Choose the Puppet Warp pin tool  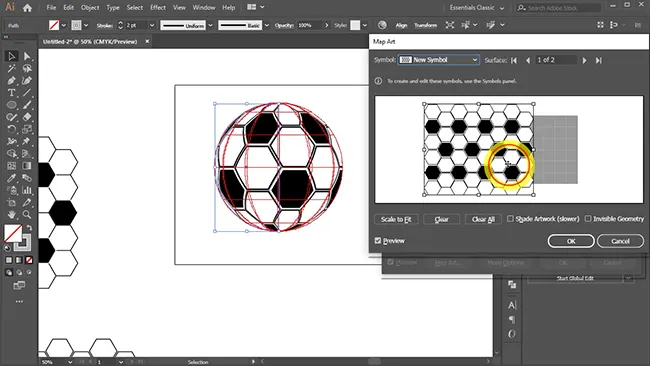pyautogui.click(x=27, y=141)
